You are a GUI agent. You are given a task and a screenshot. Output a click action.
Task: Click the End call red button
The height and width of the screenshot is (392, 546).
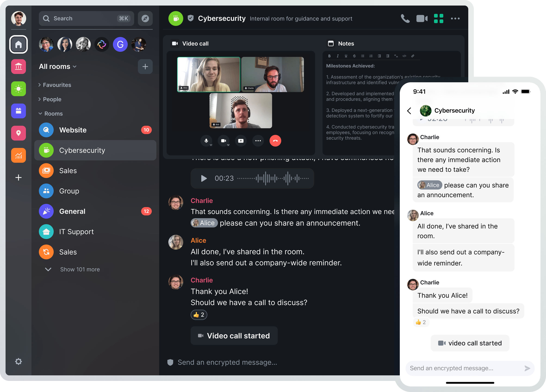click(x=275, y=141)
